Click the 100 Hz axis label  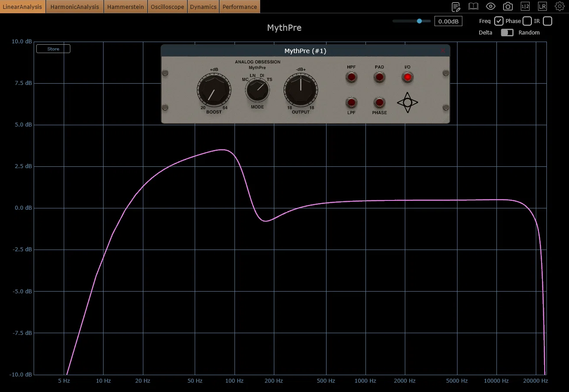click(x=235, y=381)
